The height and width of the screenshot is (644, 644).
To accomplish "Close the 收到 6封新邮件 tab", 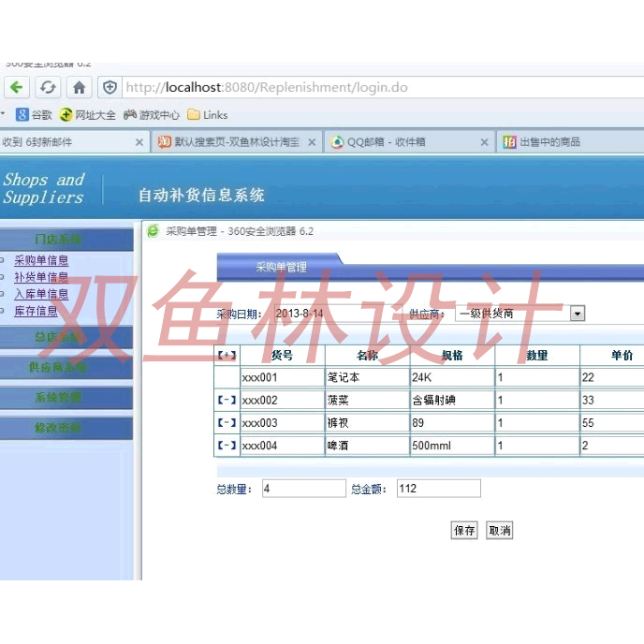I will (139, 142).
